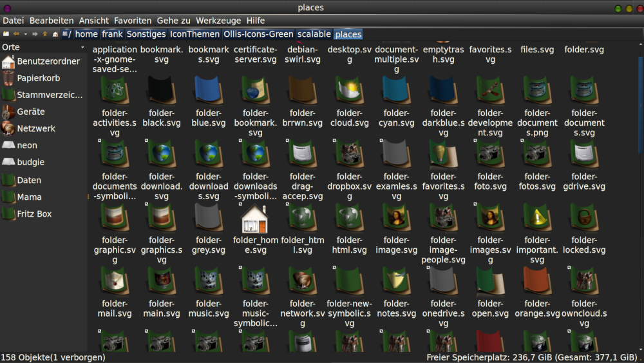Go up to the parent folder

click(45, 34)
